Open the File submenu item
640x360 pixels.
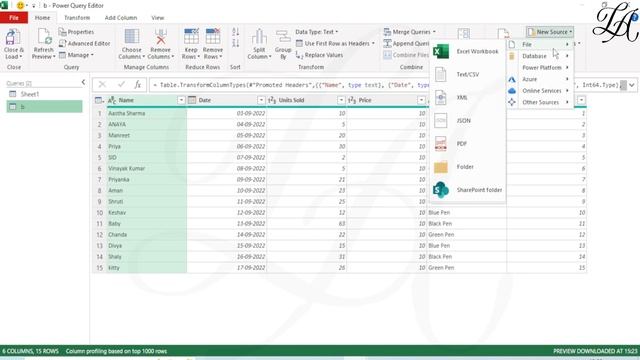coord(540,44)
